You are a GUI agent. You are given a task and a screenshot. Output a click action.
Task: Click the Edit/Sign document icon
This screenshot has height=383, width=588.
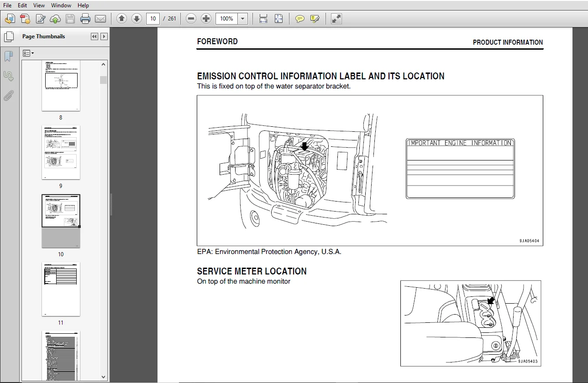[x=40, y=19]
